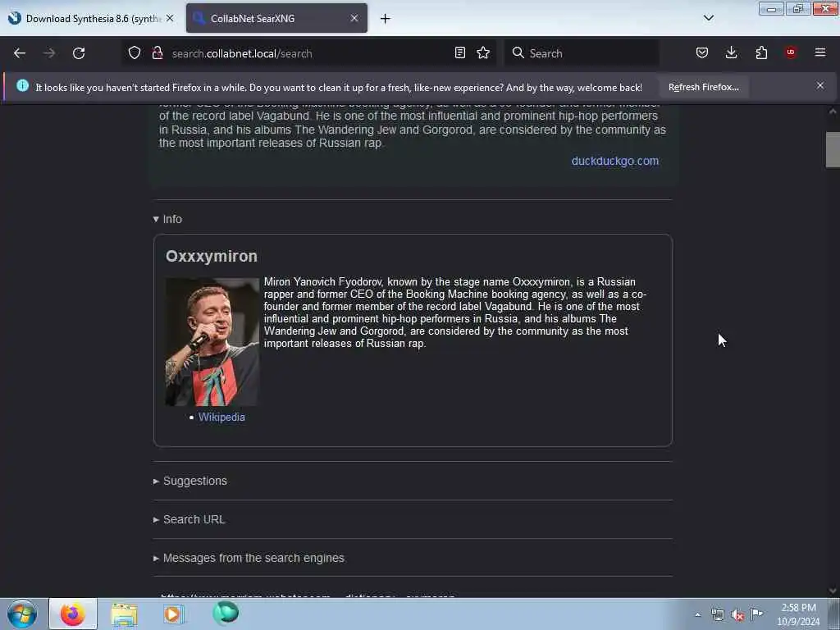Open the Action Center flag icon
The width and height of the screenshot is (840, 630).
[756, 614]
